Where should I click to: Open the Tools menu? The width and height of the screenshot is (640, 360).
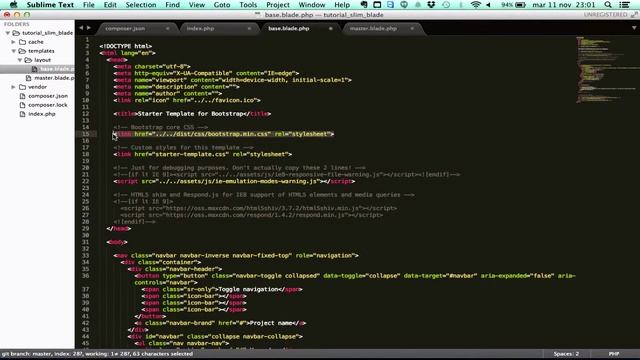(248, 5)
